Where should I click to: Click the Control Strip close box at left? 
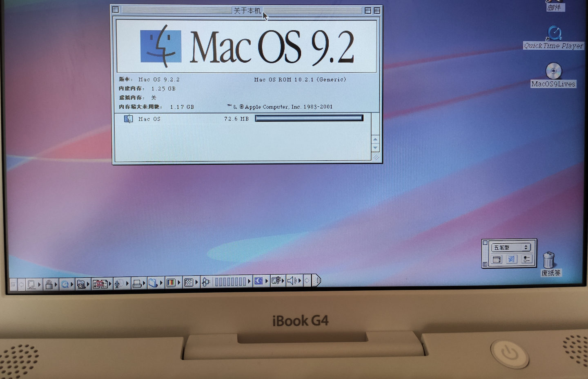point(13,284)
